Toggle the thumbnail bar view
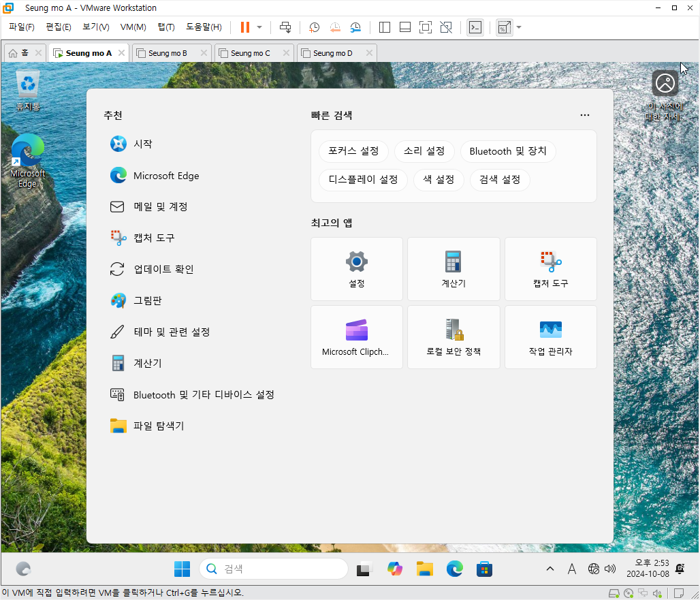This screenshot has height=600, width=700. coord(405,27)
